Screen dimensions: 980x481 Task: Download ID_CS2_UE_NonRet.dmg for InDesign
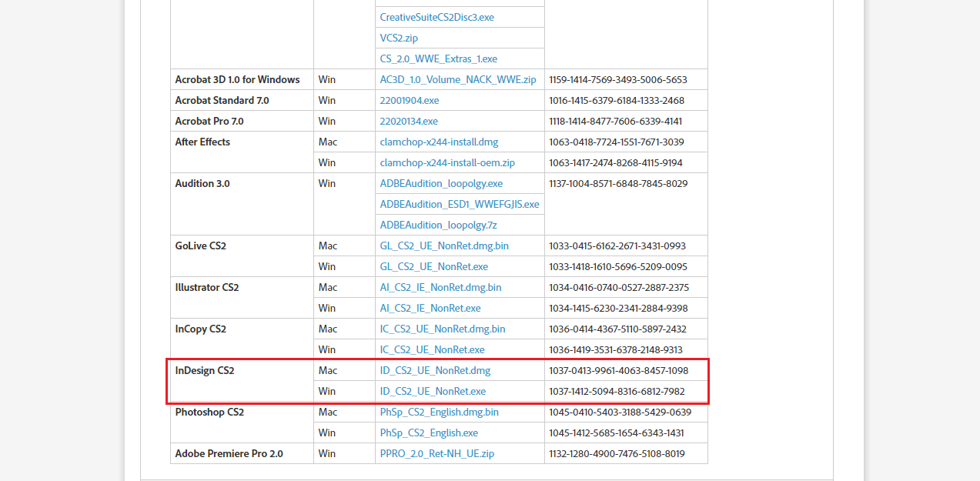(435, 370)
